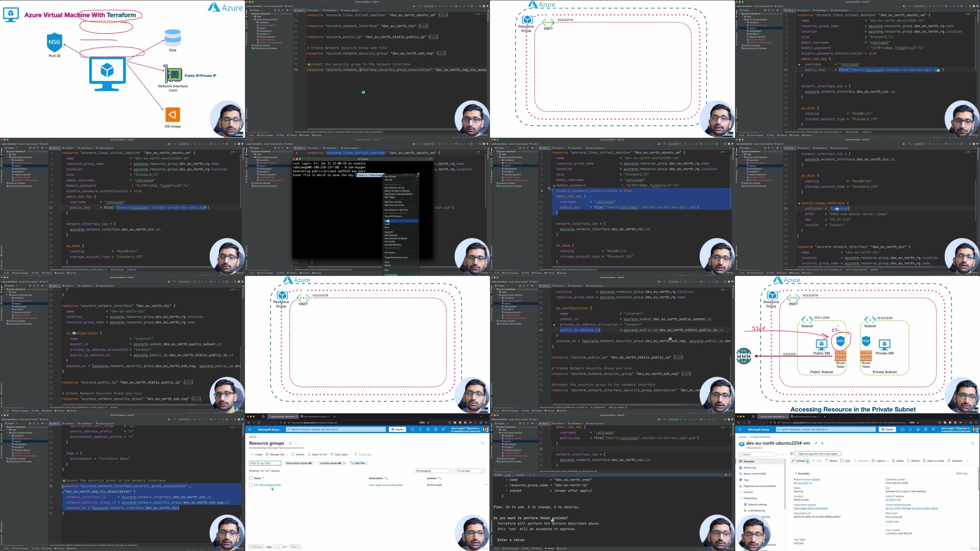This screenshot has width=980, height=551.
Task: Click Open in mobile on the VM page
Action: click(x=933, y=461)
